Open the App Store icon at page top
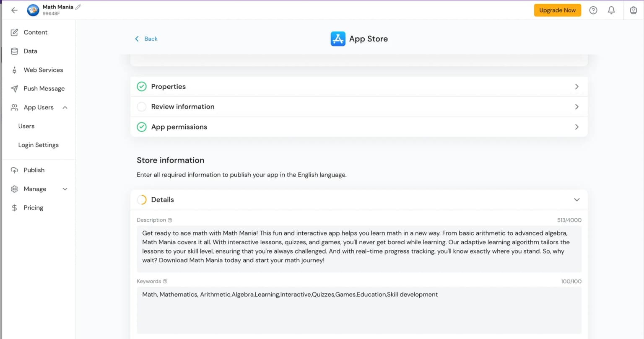 338,39
